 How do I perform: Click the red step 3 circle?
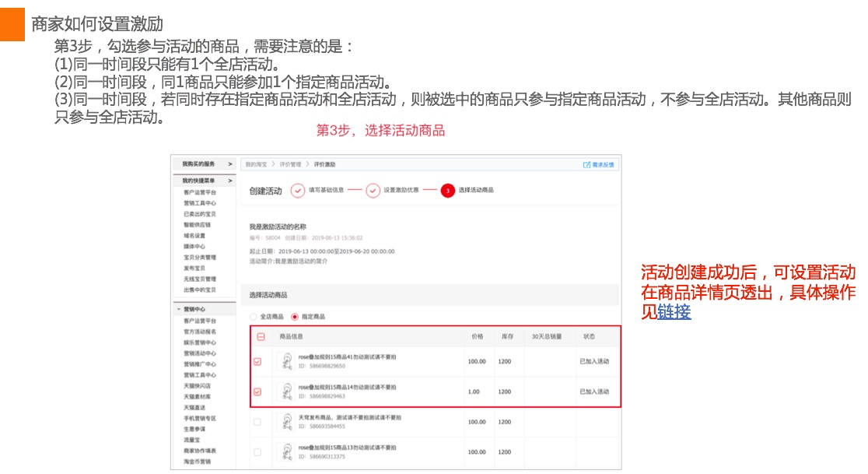tap(447, 191)
